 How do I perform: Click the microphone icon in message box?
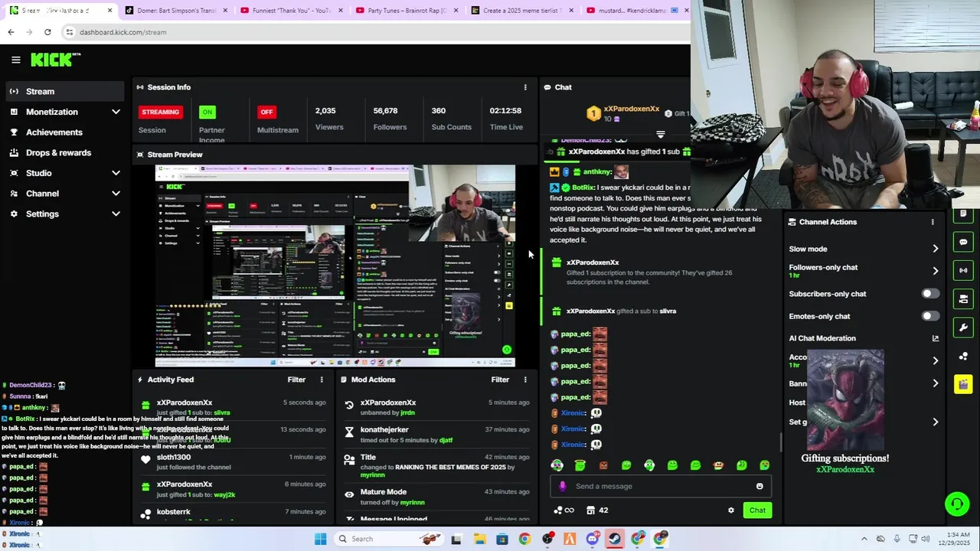(x=563, y=486)
